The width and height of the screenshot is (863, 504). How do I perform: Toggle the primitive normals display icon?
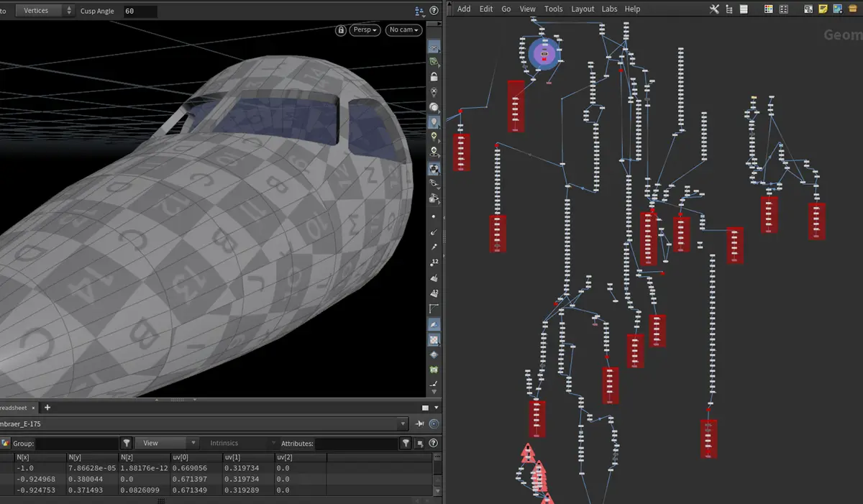(434, 277)
